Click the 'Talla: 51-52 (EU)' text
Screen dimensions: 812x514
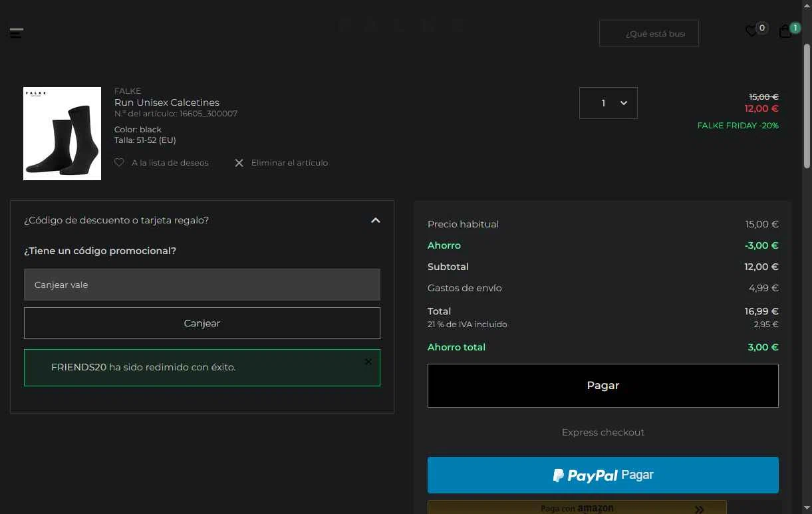coord(145,140)
